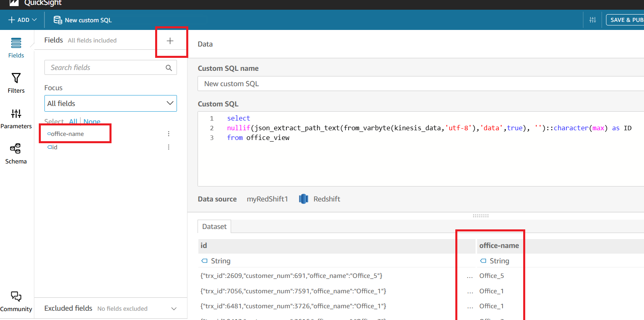Click the data type icon beside id field
The height and width of the screenshot is (320, 644).
tap(49, 147)
